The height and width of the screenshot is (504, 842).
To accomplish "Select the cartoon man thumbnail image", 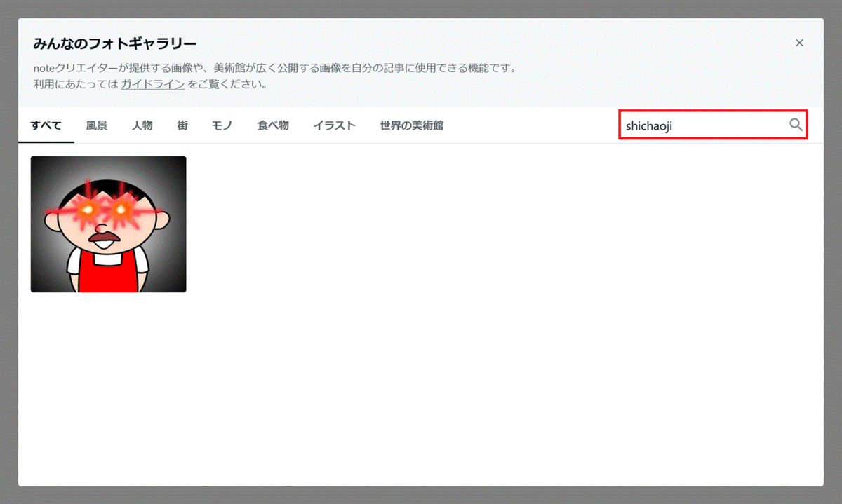I will click(109, 224).
